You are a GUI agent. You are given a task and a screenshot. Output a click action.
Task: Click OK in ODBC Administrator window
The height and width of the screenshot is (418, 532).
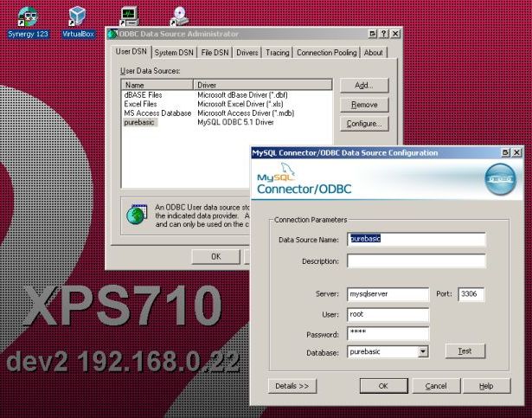[x=215, y=256]
